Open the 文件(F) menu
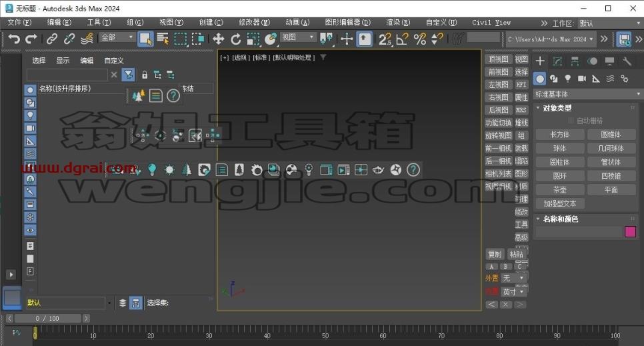The width and height of the screenshot is (644, 346). tap(19, 23)
